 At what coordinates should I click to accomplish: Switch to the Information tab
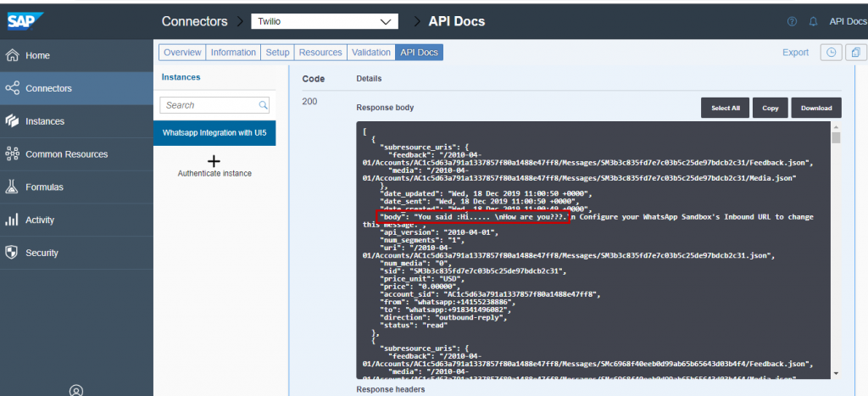[233, 53]
